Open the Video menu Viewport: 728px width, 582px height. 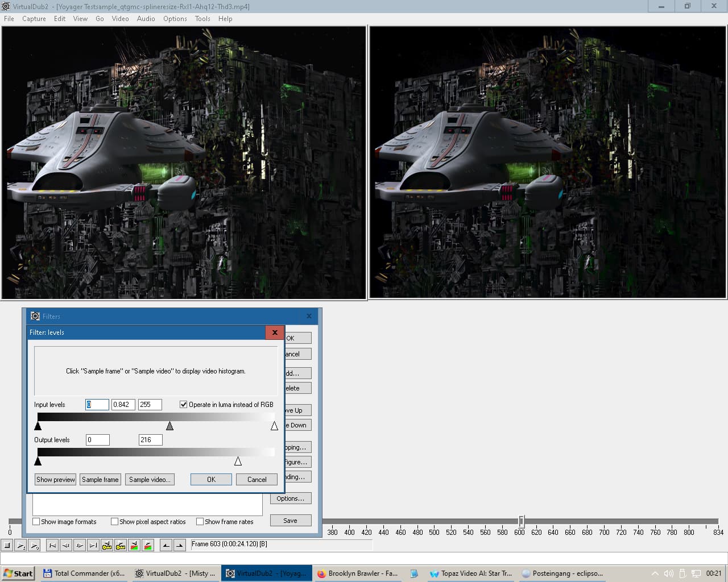(120, 19)
